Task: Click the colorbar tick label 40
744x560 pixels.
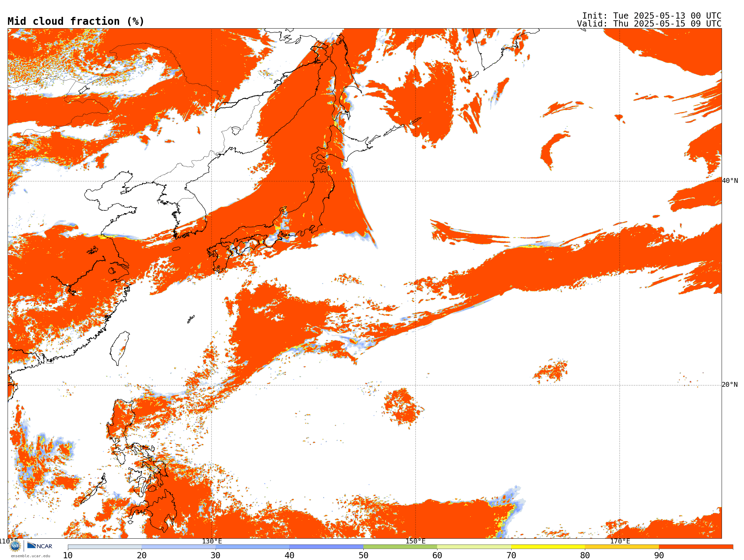Action: pos(289,555)
